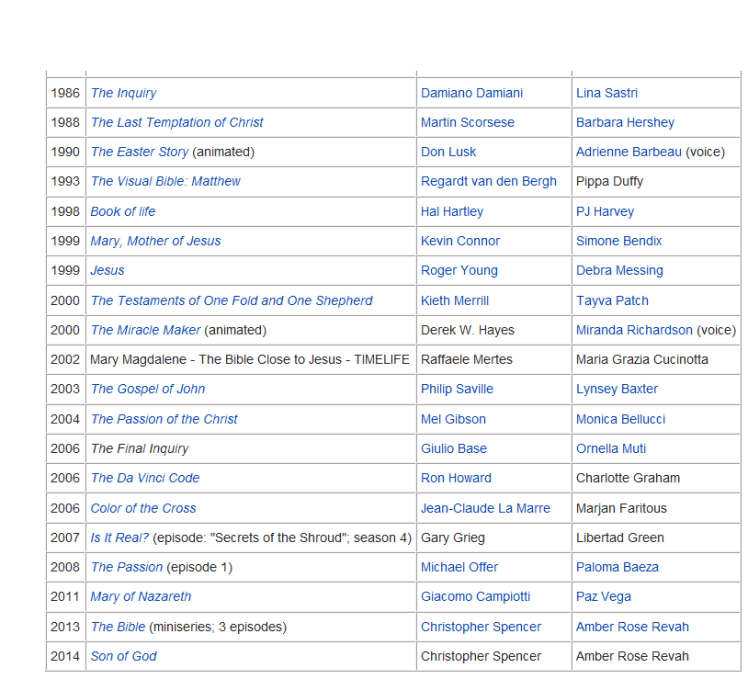Open The Gospel of John link

tap(147, 389)
